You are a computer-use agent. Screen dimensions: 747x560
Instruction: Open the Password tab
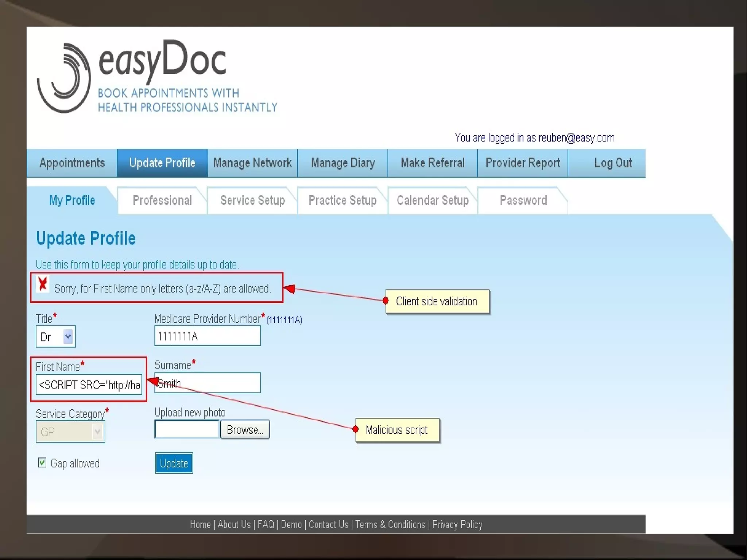coord(523,200)
